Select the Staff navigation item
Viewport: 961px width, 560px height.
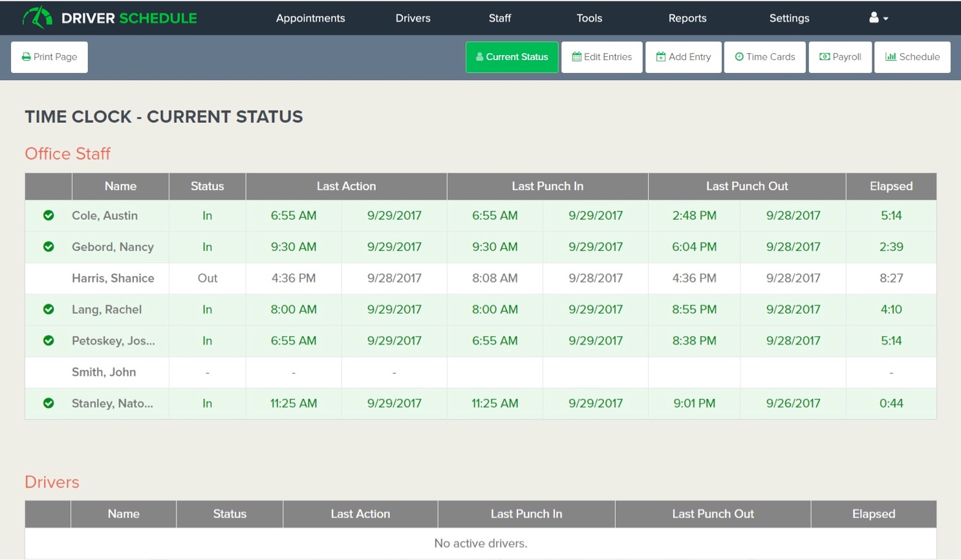(499, 18)
